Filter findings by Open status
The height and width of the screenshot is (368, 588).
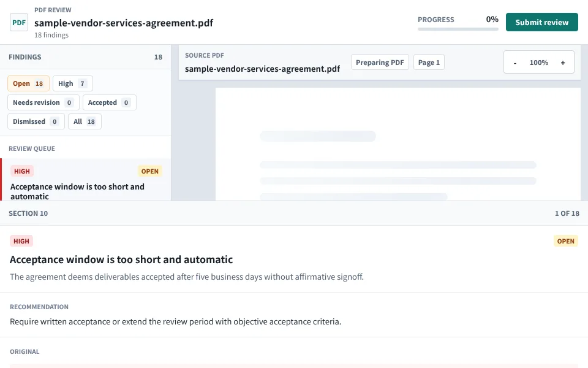(x=29, y=83)
